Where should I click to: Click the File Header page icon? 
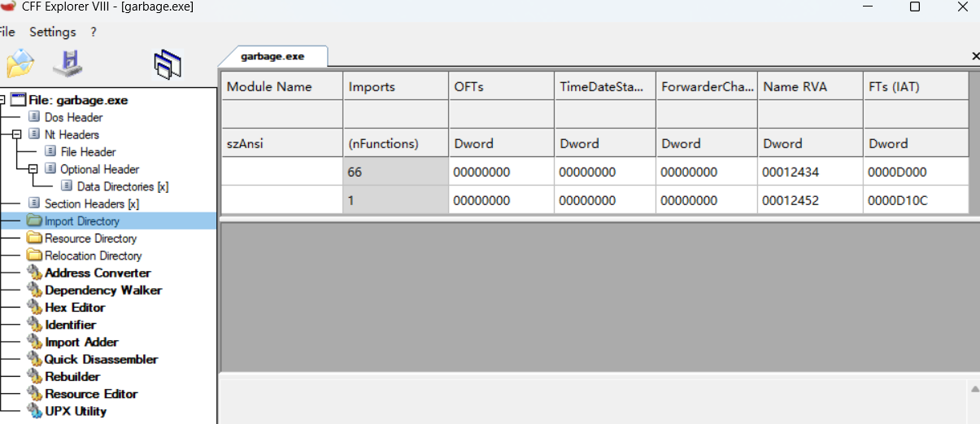(x=50, y=151)
